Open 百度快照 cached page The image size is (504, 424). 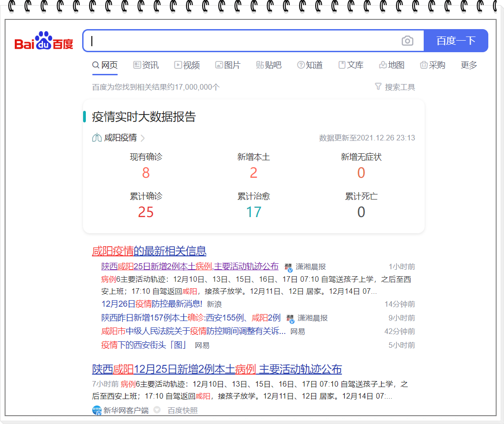tap(183, 410)
